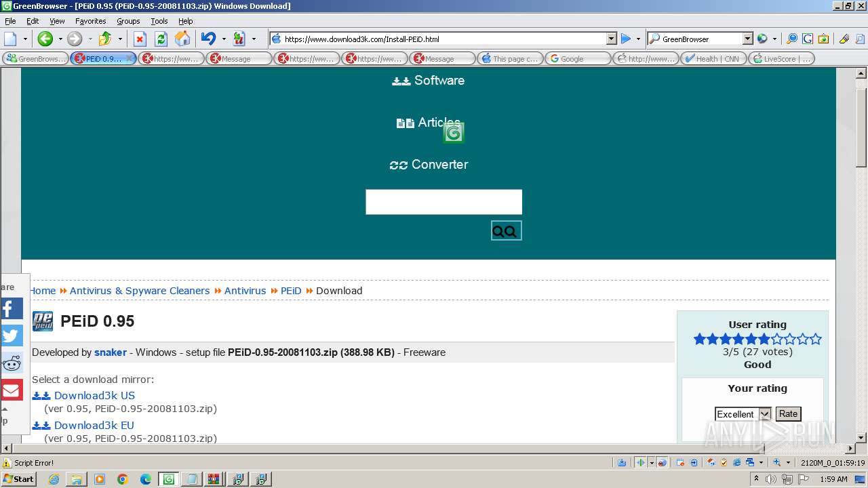Click the Up folder toolbar icon
The image size is (868, 488).
105,39
